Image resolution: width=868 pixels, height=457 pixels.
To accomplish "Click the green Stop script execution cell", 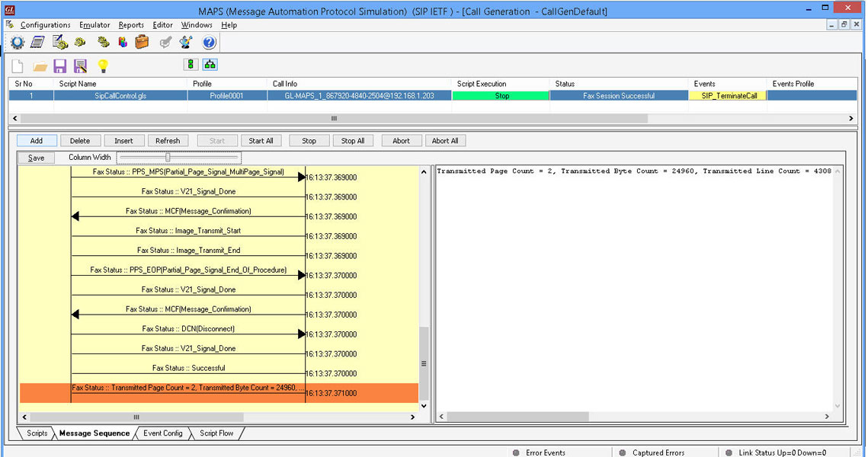I will 501,96.
